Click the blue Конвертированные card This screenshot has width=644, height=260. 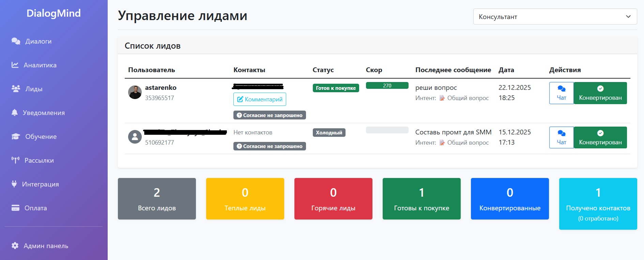click(510, 199)
